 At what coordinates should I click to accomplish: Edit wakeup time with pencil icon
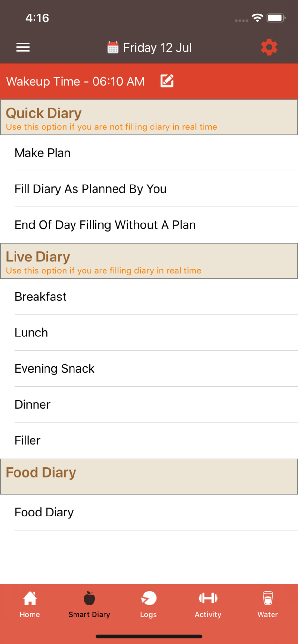167,81
